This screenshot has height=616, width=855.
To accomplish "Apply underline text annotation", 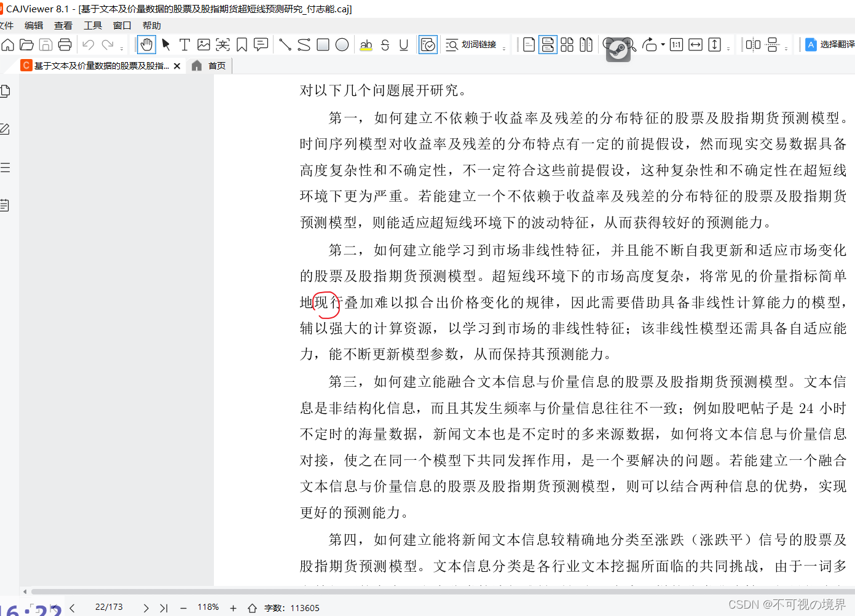I will click(404, 45).
